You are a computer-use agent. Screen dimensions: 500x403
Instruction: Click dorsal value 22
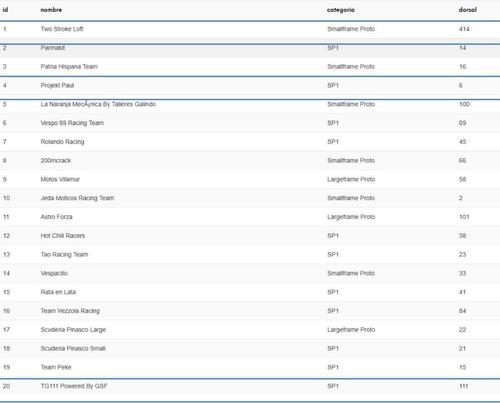(x=462, y=330)
